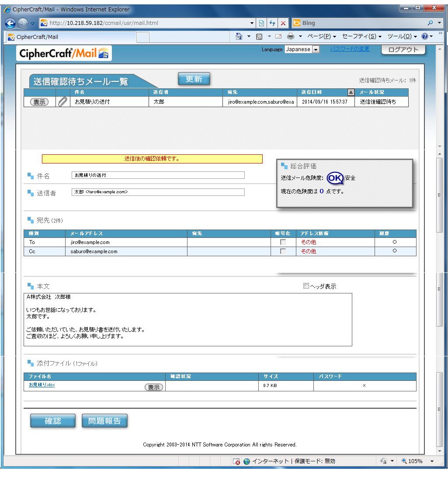Viewport: 448px width, 481px height.
Task: Go to the Home page icon
Action: coord(239,36)
